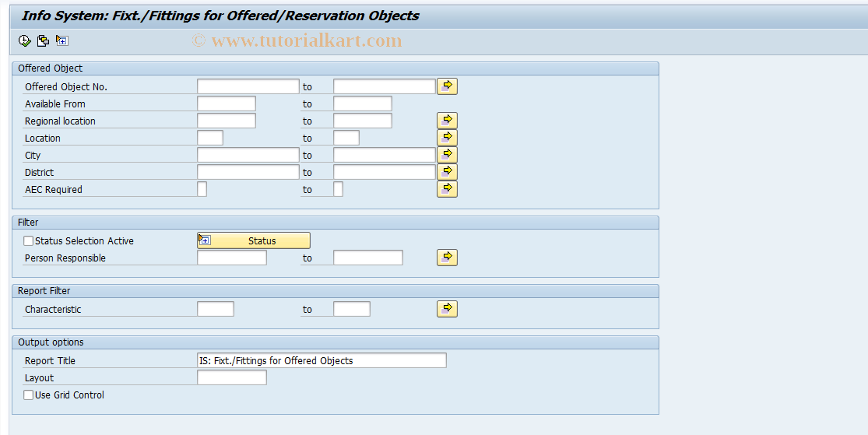Select the Regional location from field
The height and width of the screenshot is (435, 868).
point(227,121)
